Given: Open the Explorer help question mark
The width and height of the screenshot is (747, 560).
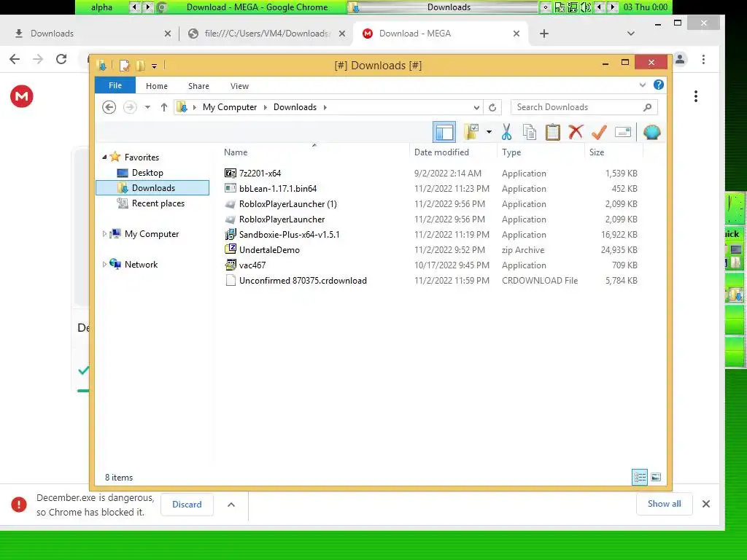Looking at the screenshot, I should pos(659,85).
